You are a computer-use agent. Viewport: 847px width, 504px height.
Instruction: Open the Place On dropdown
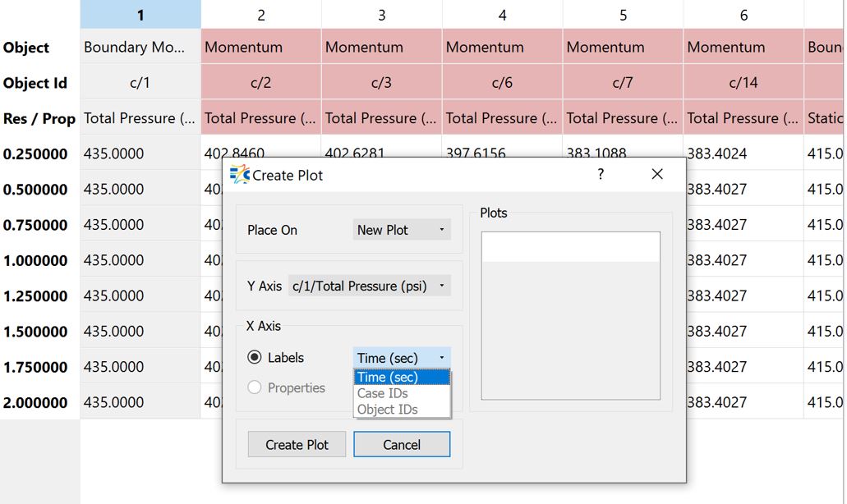[x=402, y=230]
